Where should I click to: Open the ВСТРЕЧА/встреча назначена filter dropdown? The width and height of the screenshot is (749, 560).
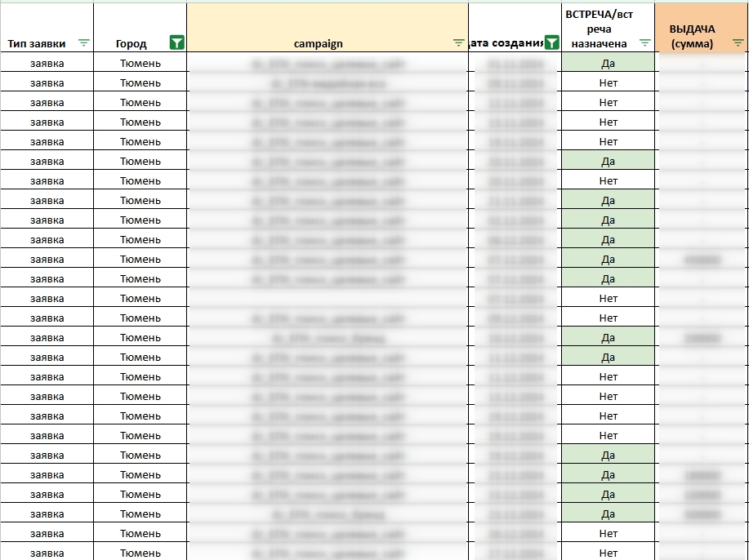[x=645, y=43]
